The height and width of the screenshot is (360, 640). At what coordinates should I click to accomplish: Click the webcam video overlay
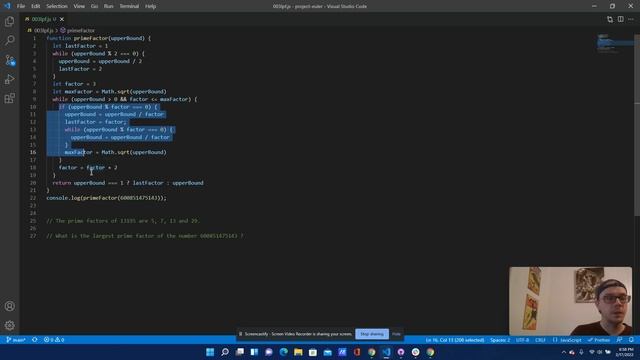[x=570, y=301]
